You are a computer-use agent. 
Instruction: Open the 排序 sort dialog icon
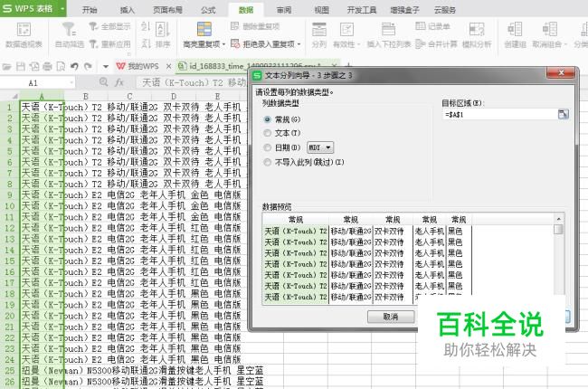pos(163,30)
